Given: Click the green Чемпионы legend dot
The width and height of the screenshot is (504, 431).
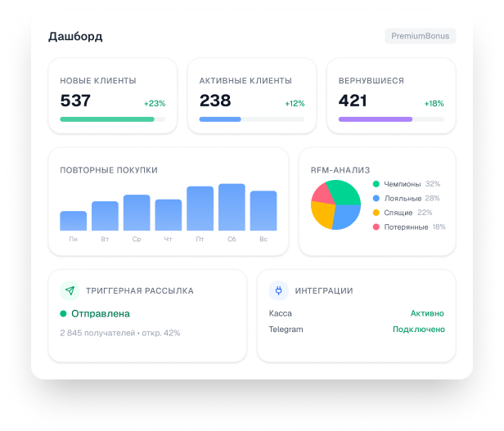Looking at the screenshot, I should [376, 184].
